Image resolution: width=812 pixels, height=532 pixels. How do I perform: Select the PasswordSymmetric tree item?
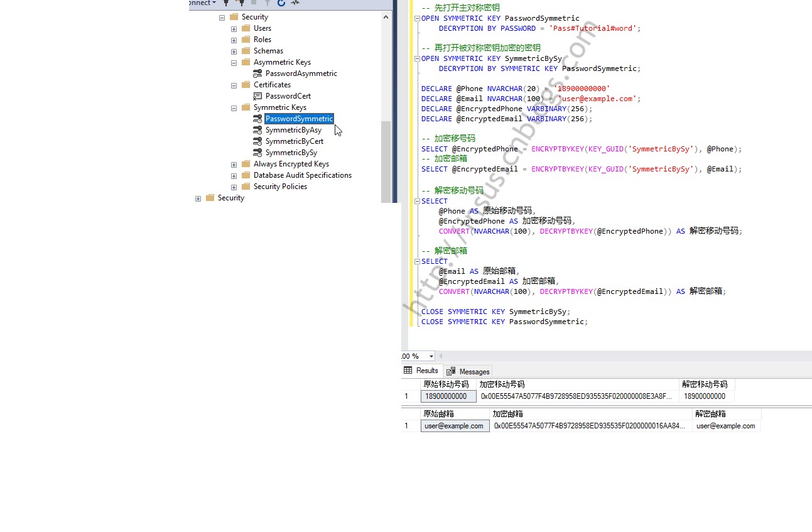point(299,119)
